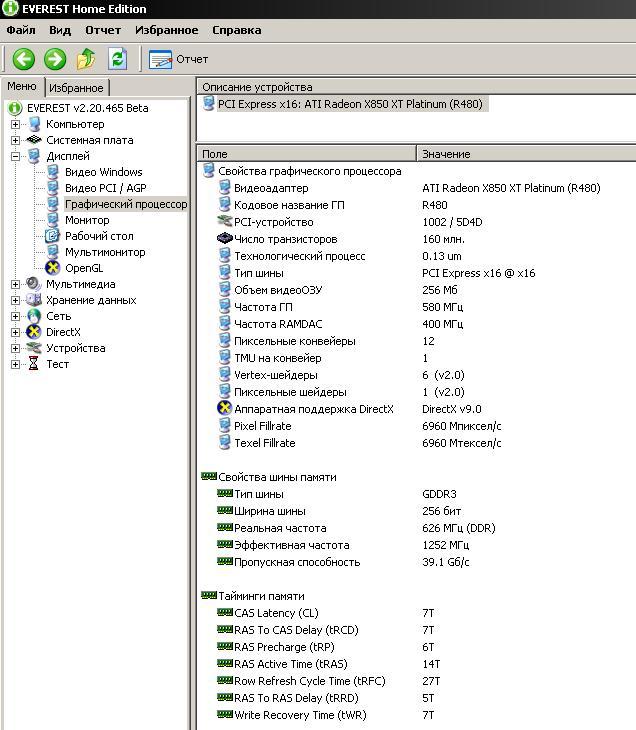Click the Кодовое название ГП row
The height and width of the screenshot is (730, 636).
(x=416, y=205)
